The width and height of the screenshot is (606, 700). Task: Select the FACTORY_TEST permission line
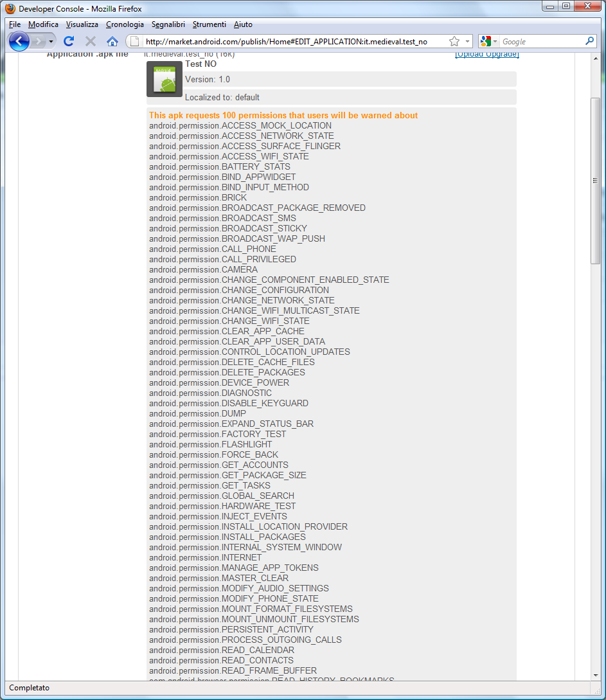click(x=218, y=434)
